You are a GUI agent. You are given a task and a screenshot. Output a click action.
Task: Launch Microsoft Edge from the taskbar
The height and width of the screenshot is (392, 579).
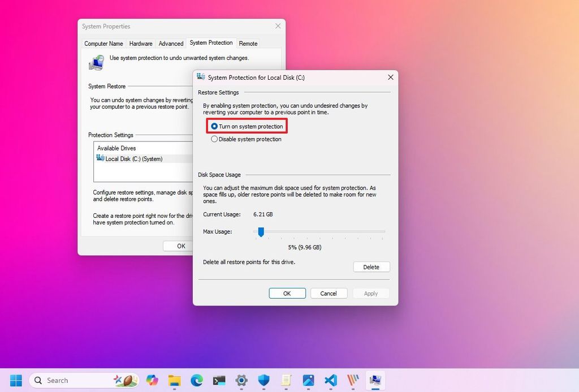[196, 380]
